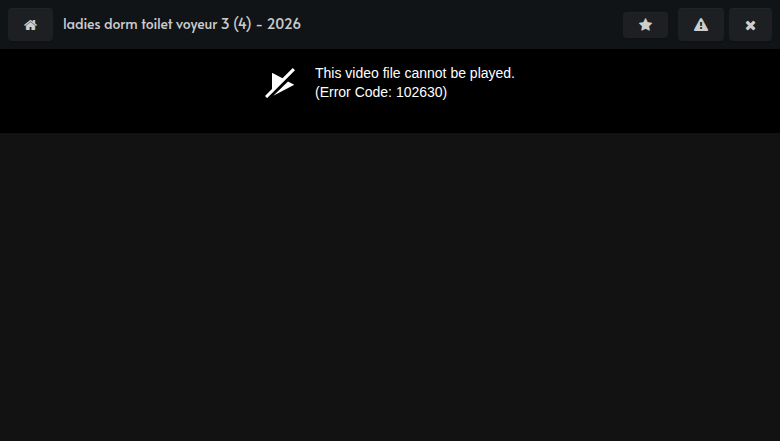Click the year 2026 in the title
This screenshot has width=780, height=441.
tap(284, 24)
